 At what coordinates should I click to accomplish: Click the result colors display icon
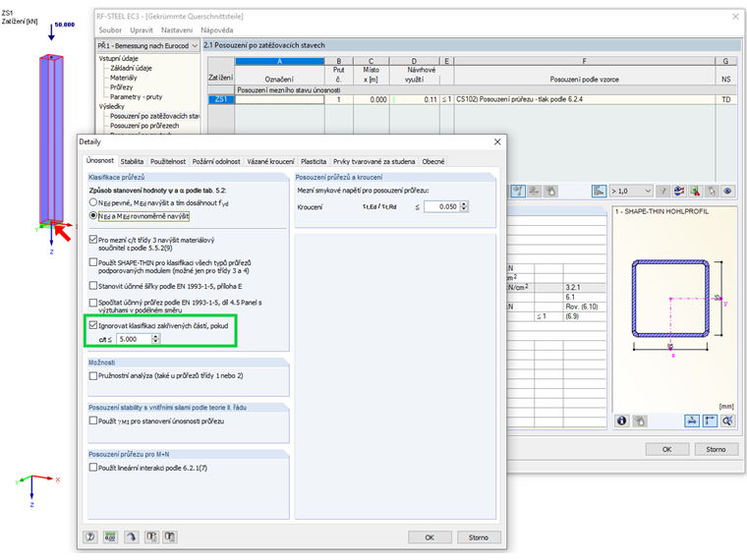679,191
